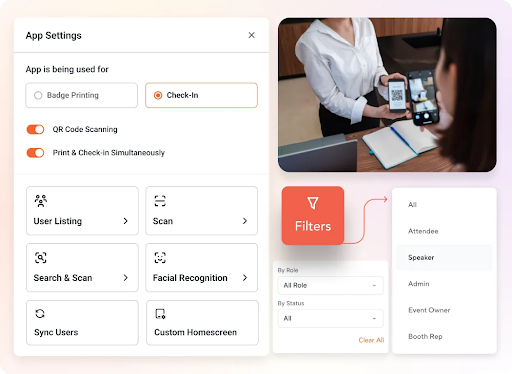
Task: Select the Check-In radio option
Action: point(201,95)
